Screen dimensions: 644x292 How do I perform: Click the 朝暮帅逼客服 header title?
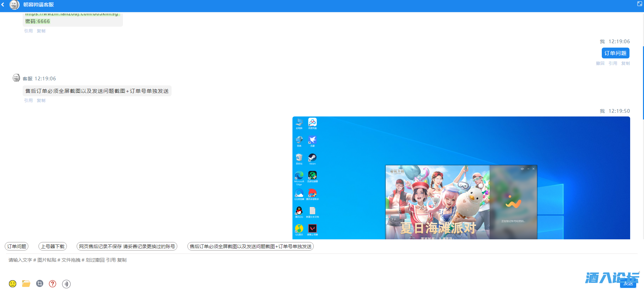(x=38, y=5)
